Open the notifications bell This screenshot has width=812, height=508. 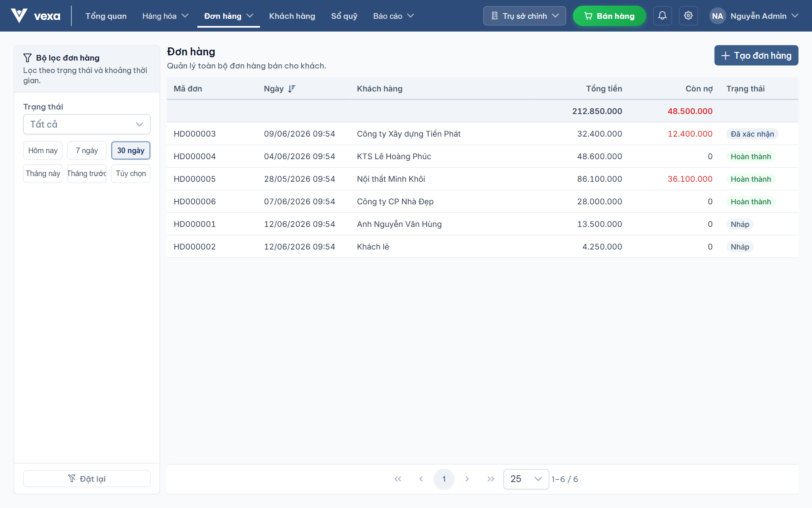point(662,16)
